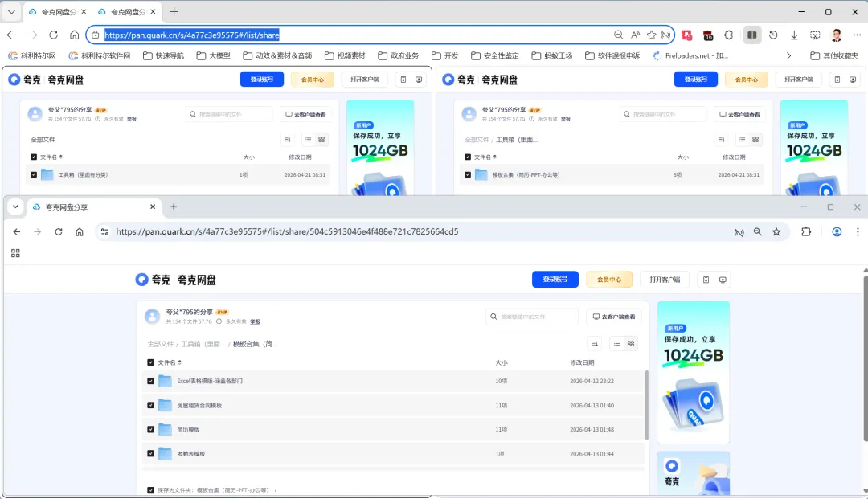Zoom out icon in Edge address bar
The height and width of the screenshot is (499, 868).
coord(618,35)
